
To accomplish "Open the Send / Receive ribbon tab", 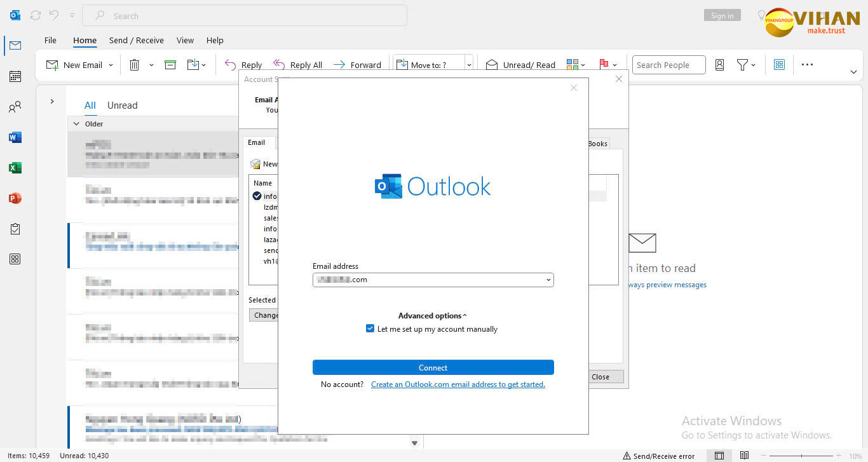I will 136,40.
